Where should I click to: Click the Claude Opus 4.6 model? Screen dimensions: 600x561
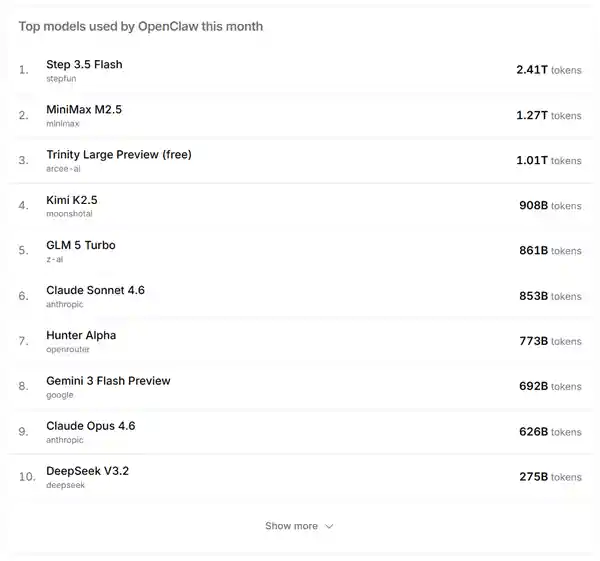click(x=90, y=425)
